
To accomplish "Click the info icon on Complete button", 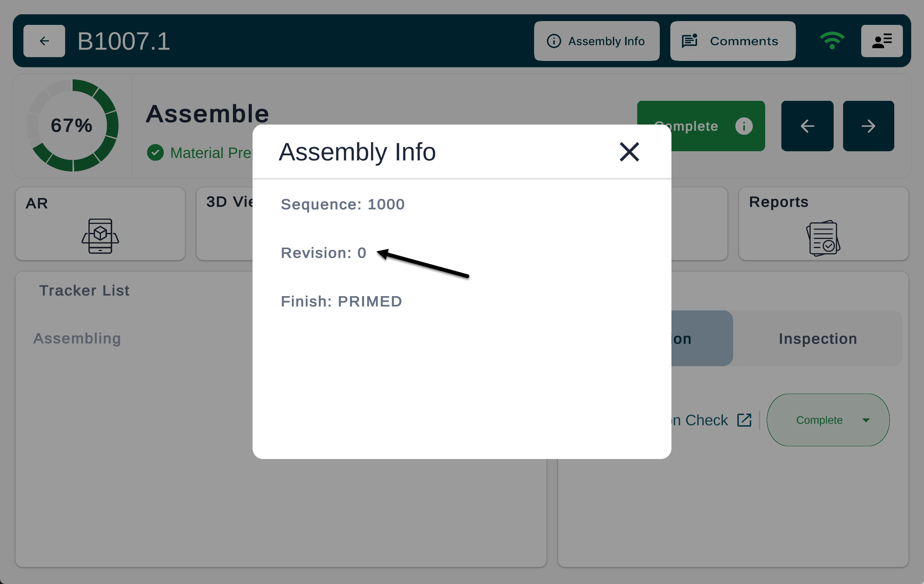I will coord(743,126).
